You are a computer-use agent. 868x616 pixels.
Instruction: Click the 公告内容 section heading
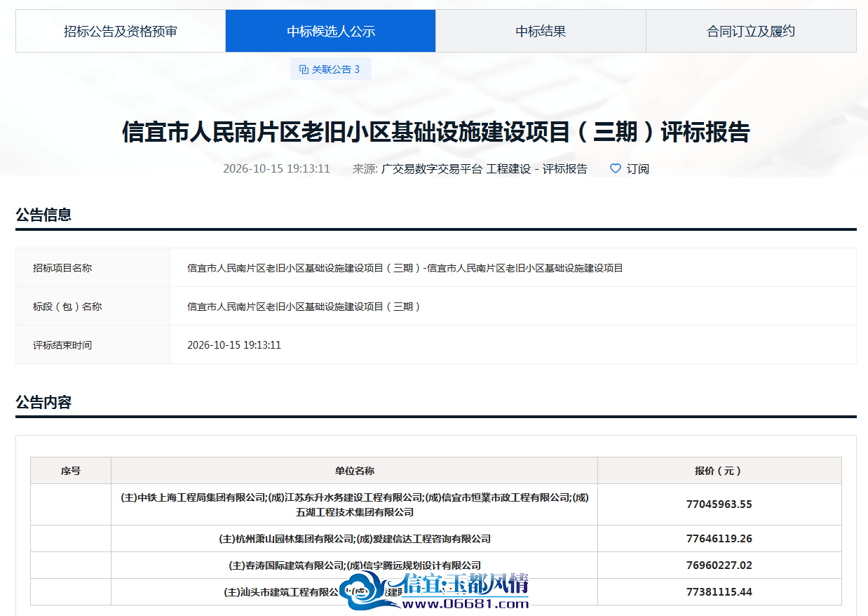point(43,402)
